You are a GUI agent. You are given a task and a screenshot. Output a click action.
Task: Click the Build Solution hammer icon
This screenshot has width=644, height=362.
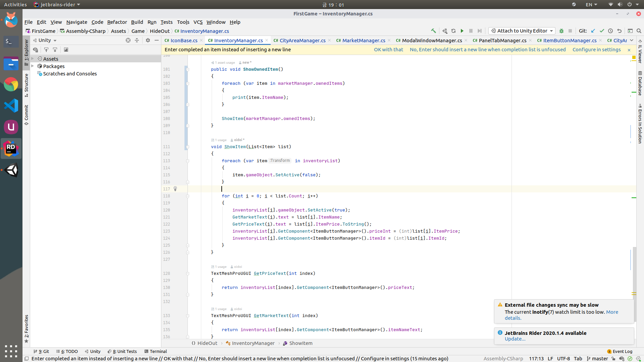(x=433, y=31)
